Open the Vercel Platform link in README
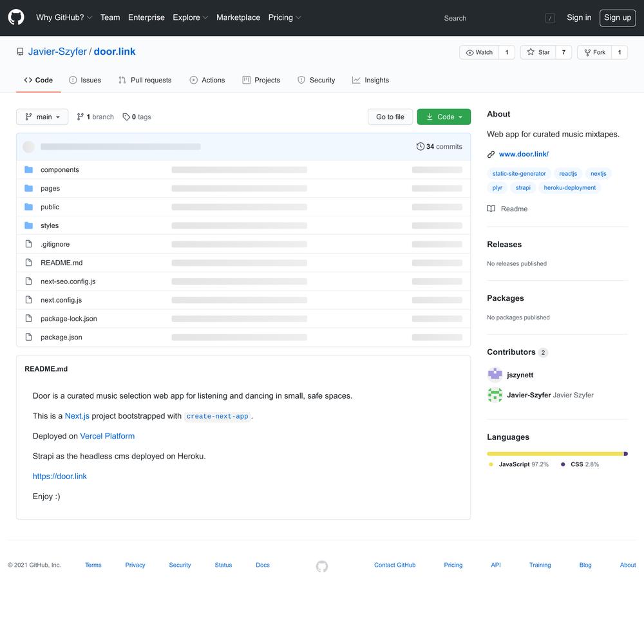Viewport: 644px width, 644px height. [x=107, y=436]
